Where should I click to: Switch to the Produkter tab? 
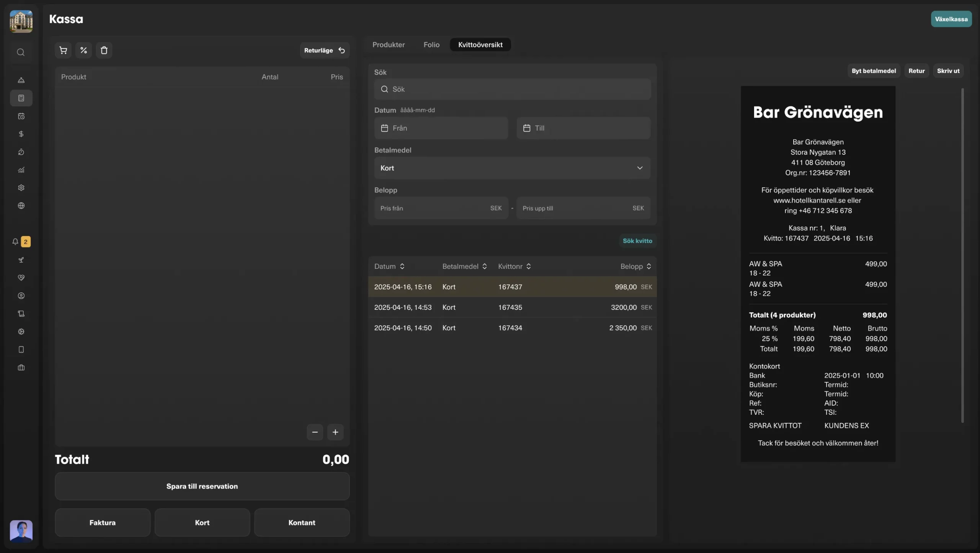[388, 44]
